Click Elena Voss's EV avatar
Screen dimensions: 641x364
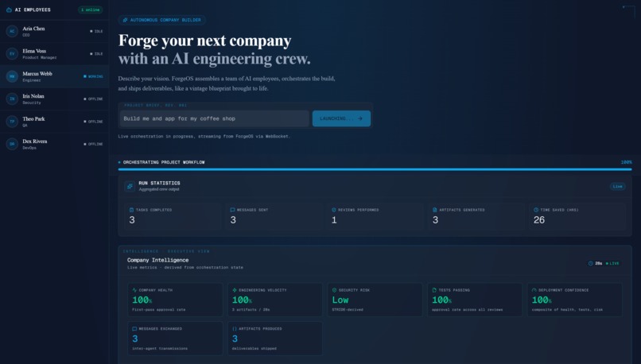12,53
